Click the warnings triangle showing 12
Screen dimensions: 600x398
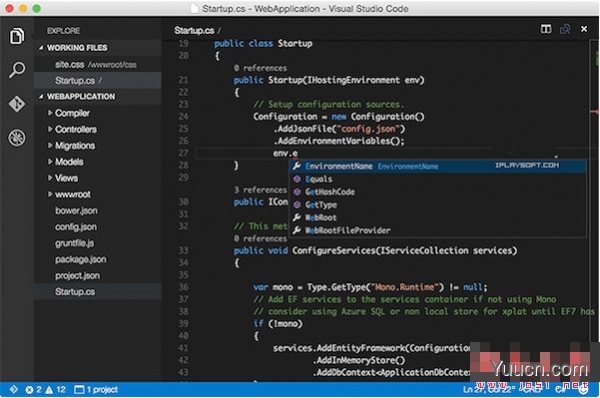click(49, 390)
